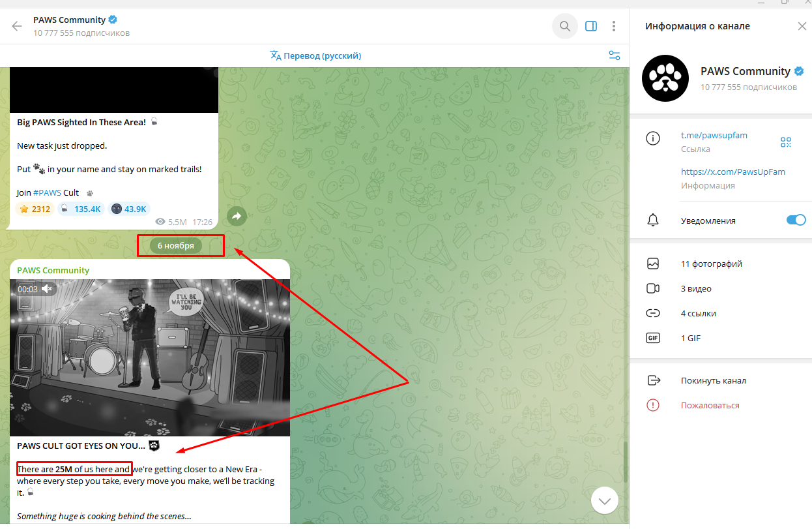
Task: Click the Информация о канале panel title
Action: coord(697,26)
